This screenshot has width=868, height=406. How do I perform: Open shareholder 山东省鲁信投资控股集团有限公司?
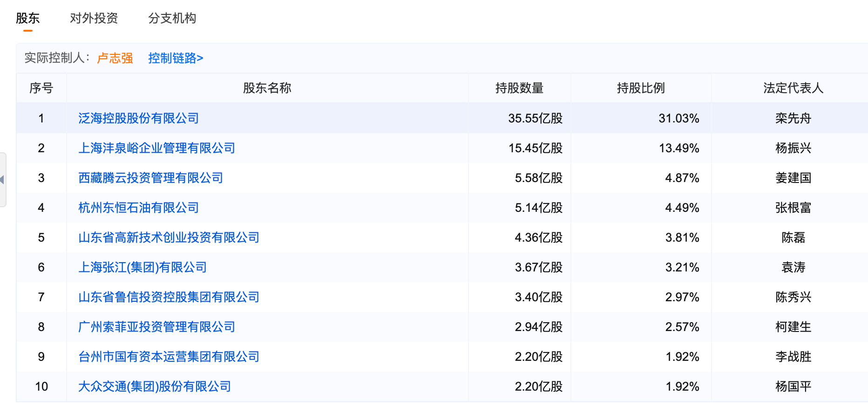pos(169,297)
